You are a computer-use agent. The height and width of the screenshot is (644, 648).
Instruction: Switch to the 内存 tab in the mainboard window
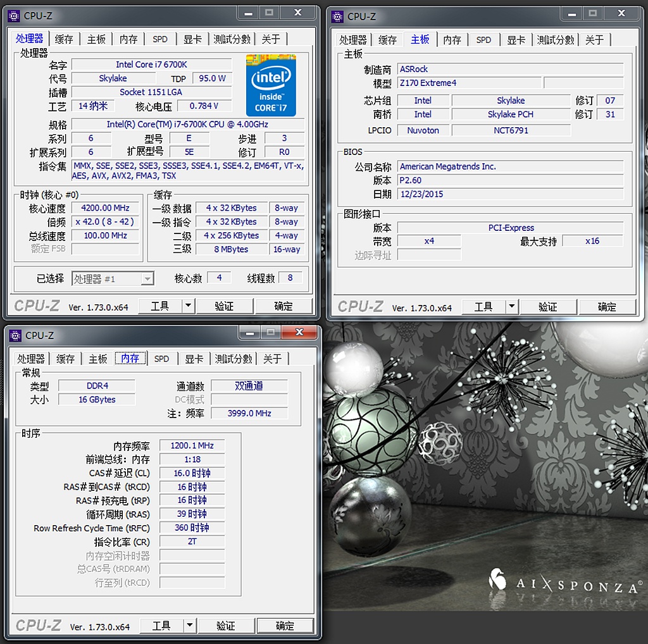[452, 39]
